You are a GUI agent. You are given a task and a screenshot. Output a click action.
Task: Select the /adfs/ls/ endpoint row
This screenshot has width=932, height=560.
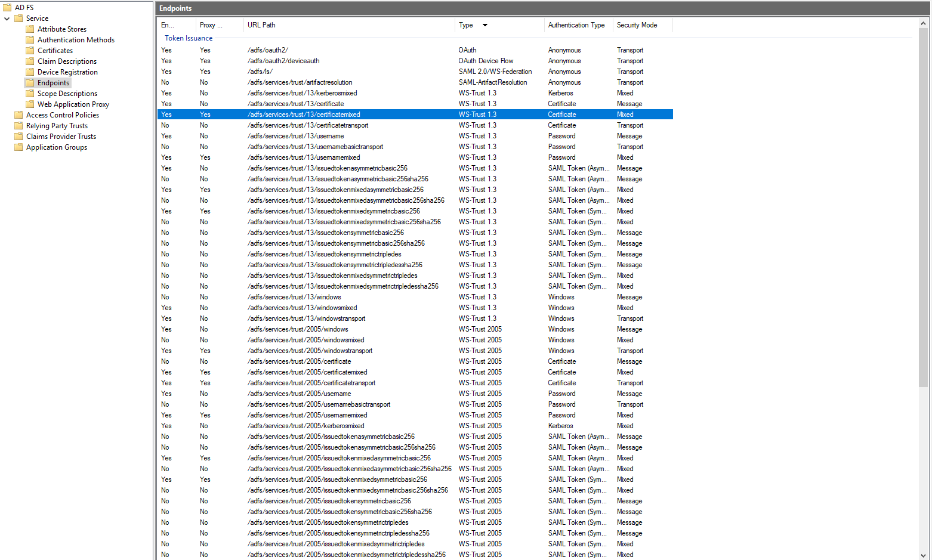click(x=260, y=72)
